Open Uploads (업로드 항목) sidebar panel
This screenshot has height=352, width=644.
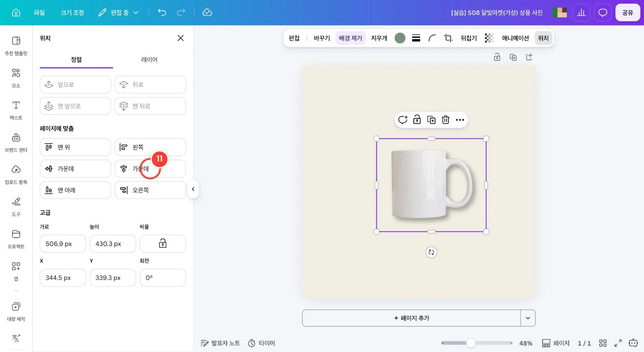tap(16, 174)
